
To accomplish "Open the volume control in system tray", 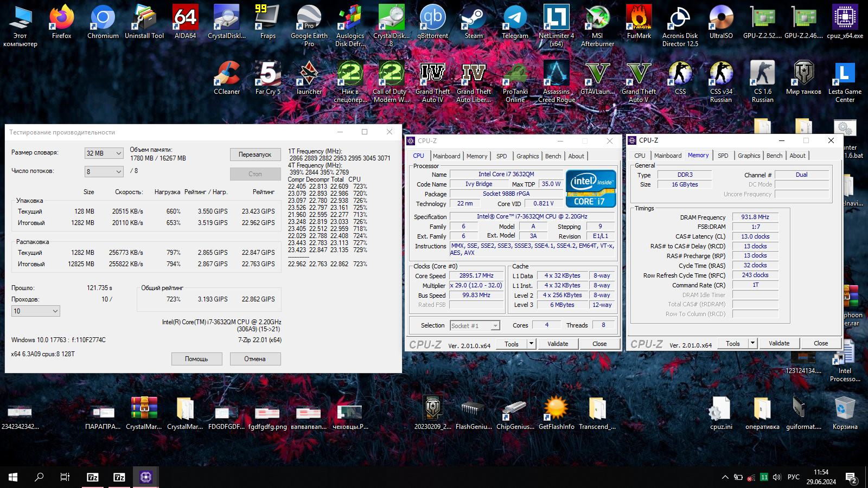I will [777, 477].
